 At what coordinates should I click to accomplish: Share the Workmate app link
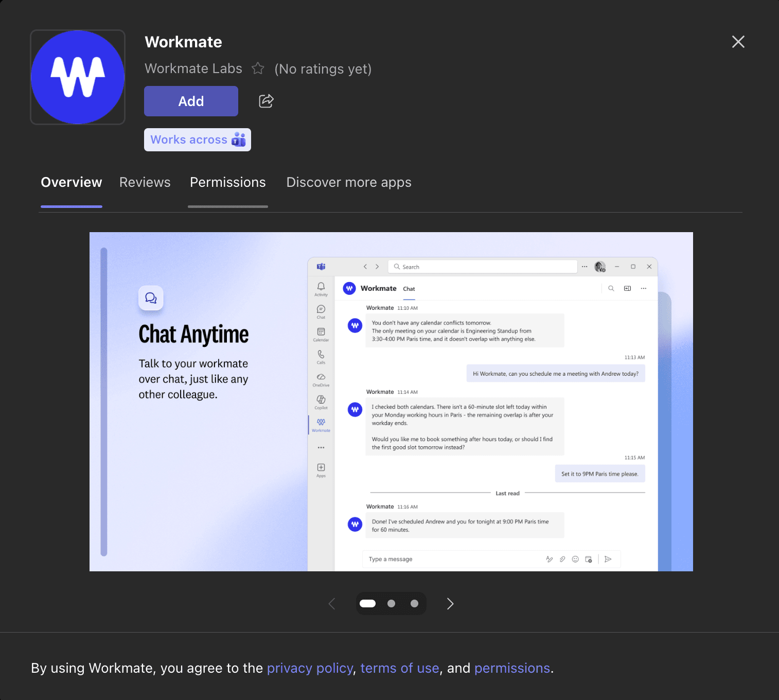tap(266, 101)
